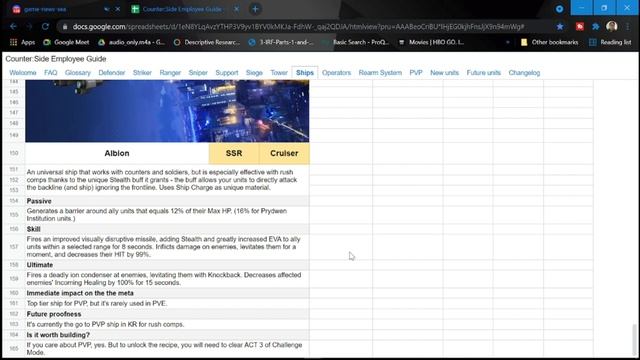The image size is (640, 360).
Task: Click the Albion ship name cell
Action: tap(117, 153)
